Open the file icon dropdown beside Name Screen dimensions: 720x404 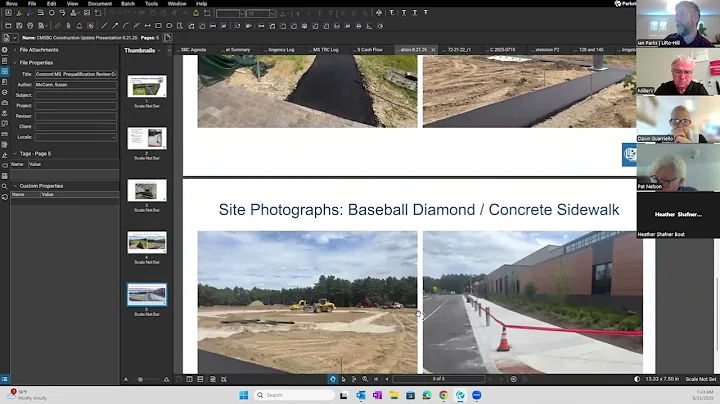pyautogui.click(x=15, y=38)
